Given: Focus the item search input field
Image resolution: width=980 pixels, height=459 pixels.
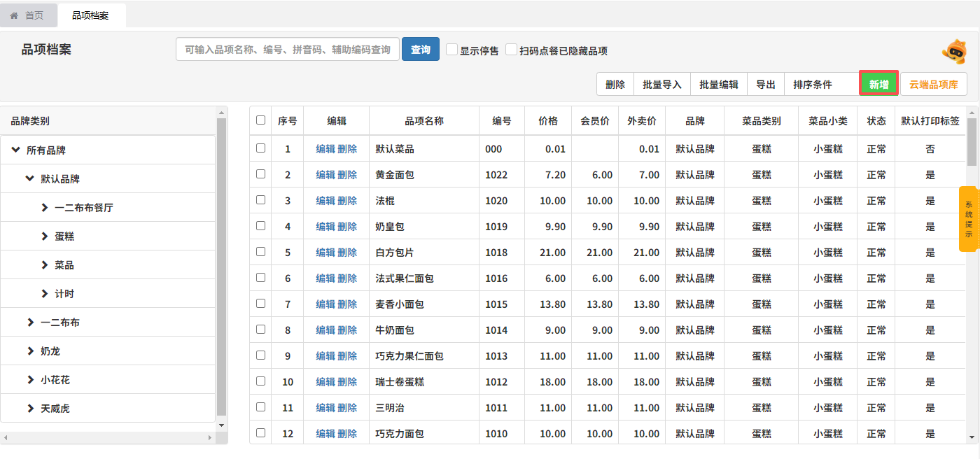Looking at the screenshot, I should click(x=288, y=49).
